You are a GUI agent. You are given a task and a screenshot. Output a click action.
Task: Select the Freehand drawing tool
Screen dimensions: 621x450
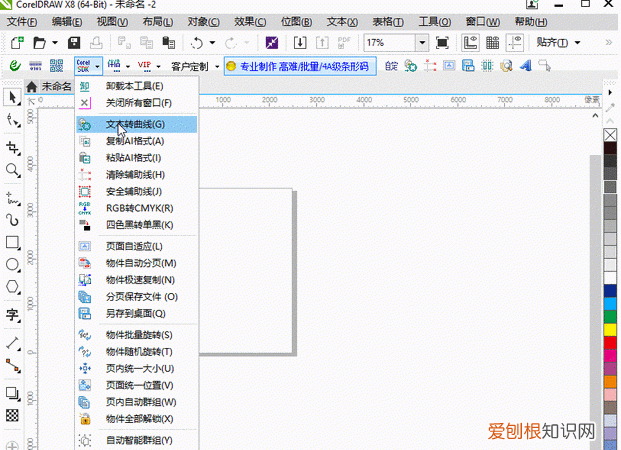13,198
